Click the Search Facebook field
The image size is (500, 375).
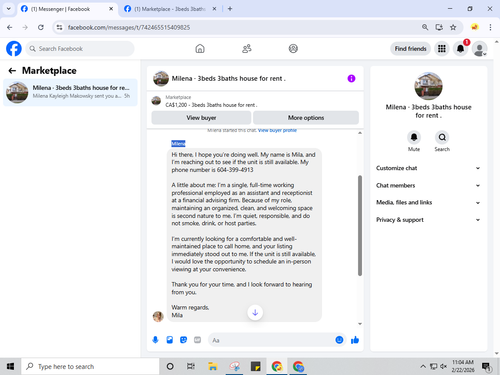pyautogui.click(x=80, y=49)
